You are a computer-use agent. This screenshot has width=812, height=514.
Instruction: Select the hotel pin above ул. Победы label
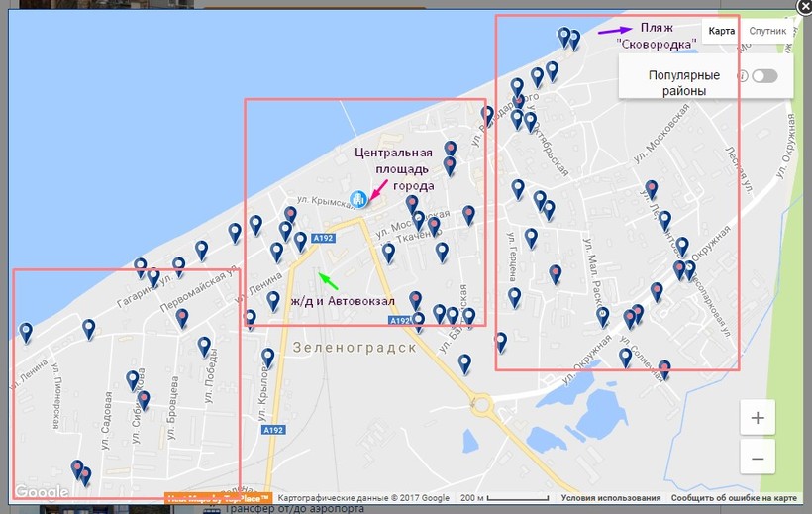point(205,347)
